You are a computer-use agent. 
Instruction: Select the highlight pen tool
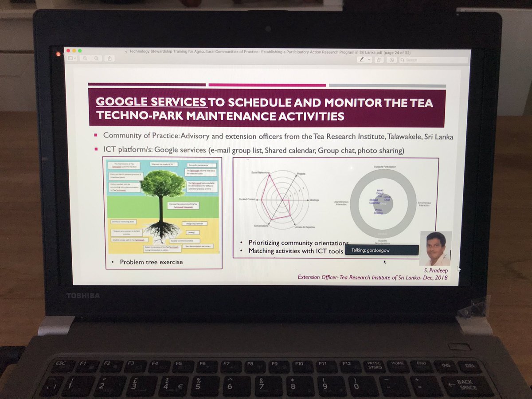pos(362,59)
